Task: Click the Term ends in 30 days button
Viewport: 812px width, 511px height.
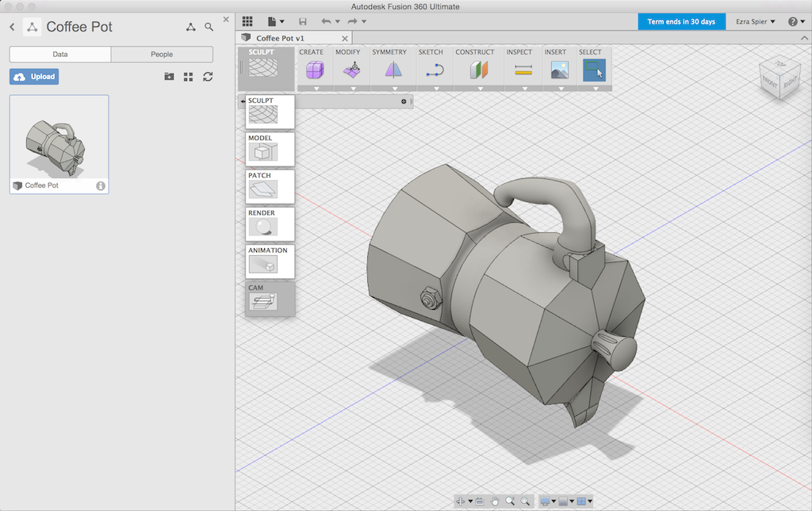Action: pyautogui.click(x=681, y=21)
